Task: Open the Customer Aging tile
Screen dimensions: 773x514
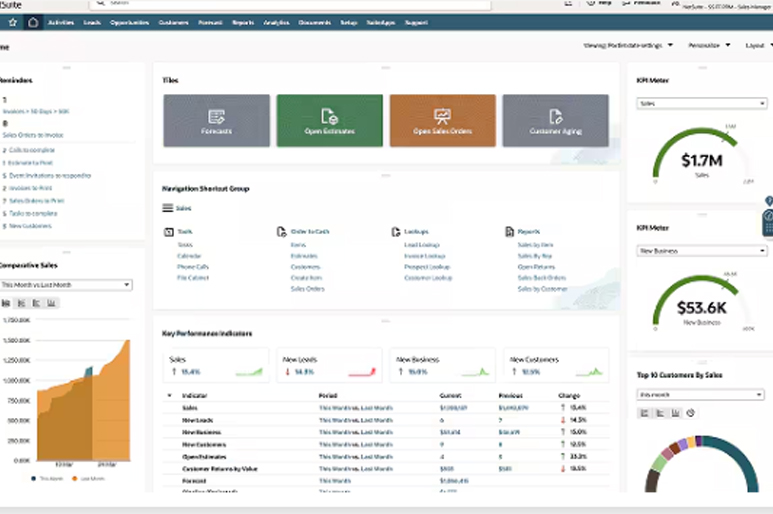Action: 555,121
